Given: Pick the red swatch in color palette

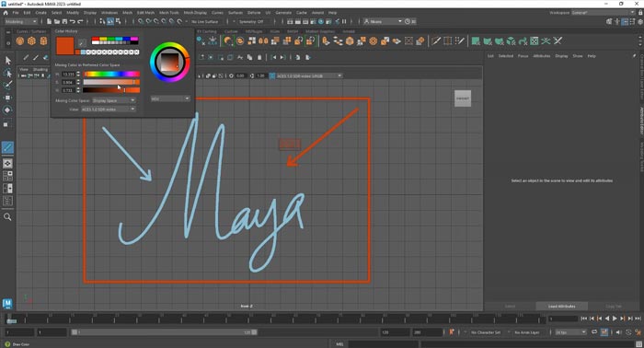Looking at the screenshot, I should [x=96, y=40].
